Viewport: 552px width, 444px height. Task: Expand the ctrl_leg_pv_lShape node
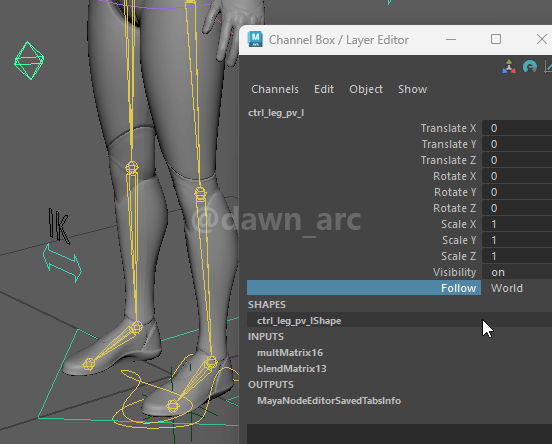(299, 321)
